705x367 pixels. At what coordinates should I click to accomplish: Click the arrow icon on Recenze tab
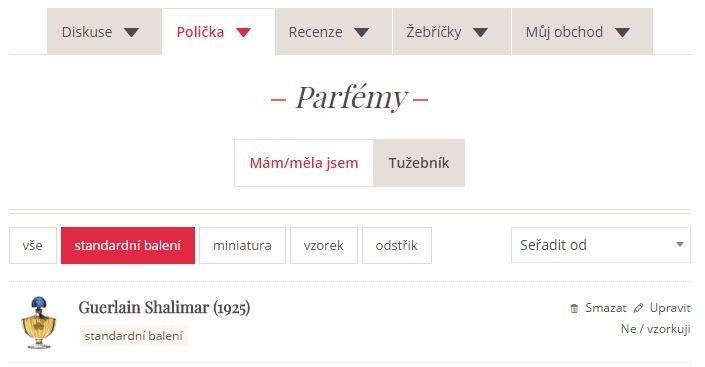click(x=361, y=32)
